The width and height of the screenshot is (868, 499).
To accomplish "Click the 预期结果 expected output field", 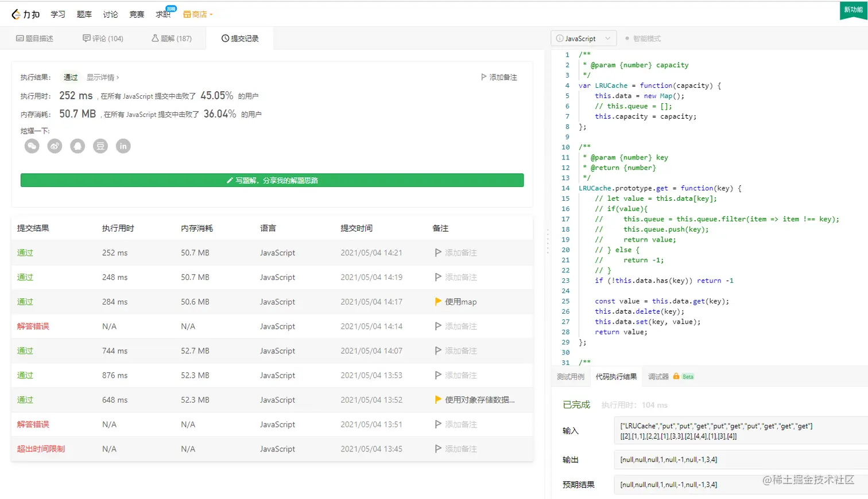I will (741, 485).
